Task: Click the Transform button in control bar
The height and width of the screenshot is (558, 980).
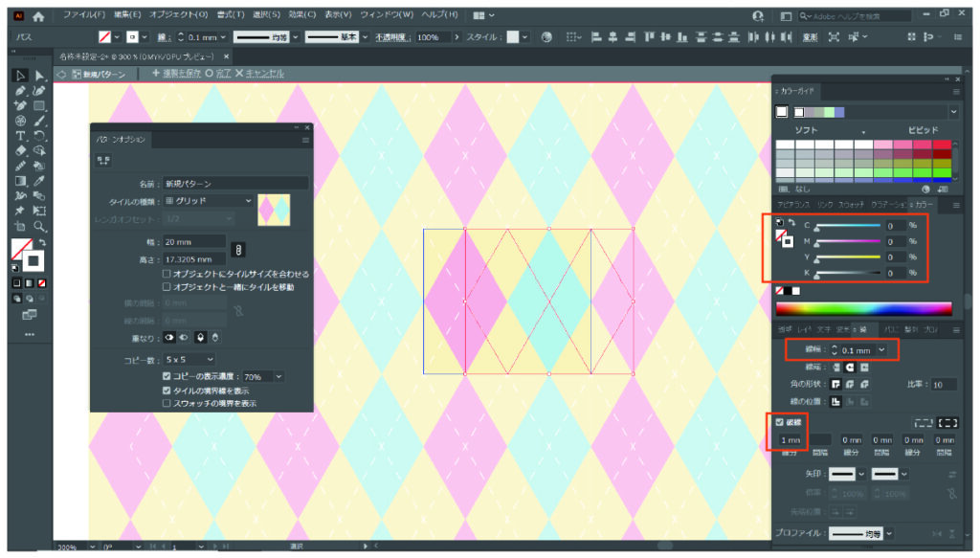Action: pos(810,37)
